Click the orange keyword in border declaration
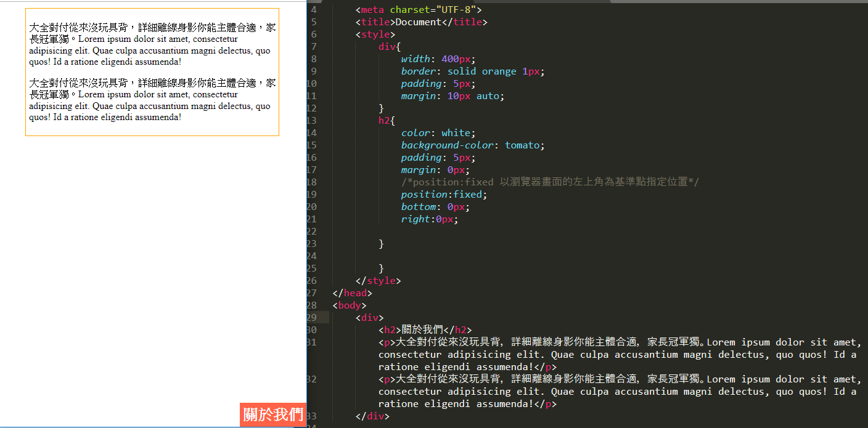The width and height of the screenshot is (868, 428). click(499, 71)
